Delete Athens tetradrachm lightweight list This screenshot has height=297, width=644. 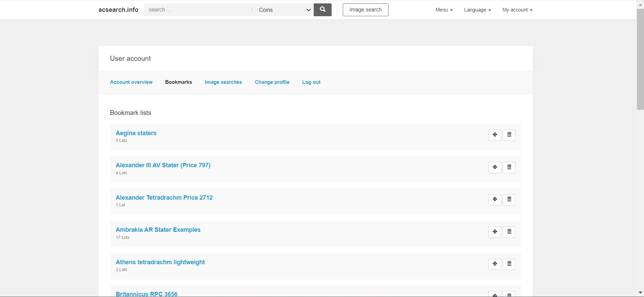[x=509, y=264]
